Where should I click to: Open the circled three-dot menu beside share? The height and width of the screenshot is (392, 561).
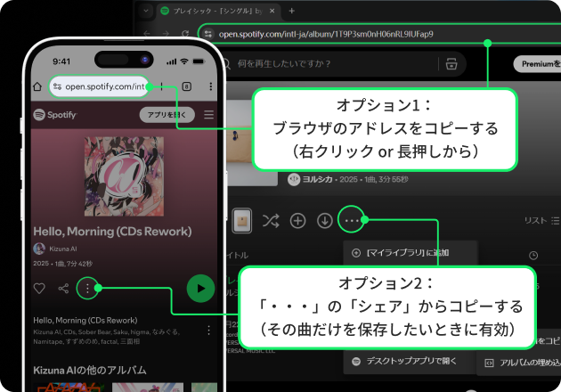87,288
